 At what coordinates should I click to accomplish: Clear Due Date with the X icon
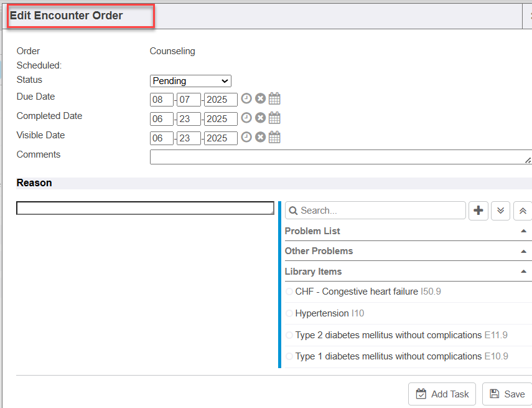[x=260, y=98]
